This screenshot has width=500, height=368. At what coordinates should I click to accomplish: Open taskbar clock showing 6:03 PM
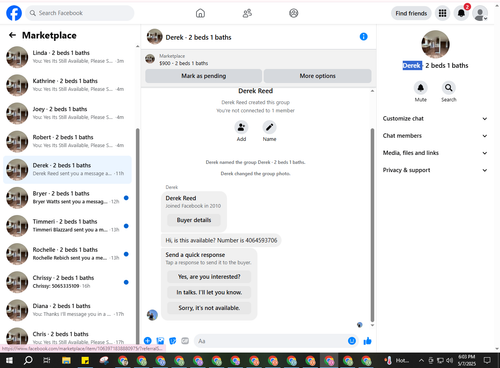click(x=467, y=360)
